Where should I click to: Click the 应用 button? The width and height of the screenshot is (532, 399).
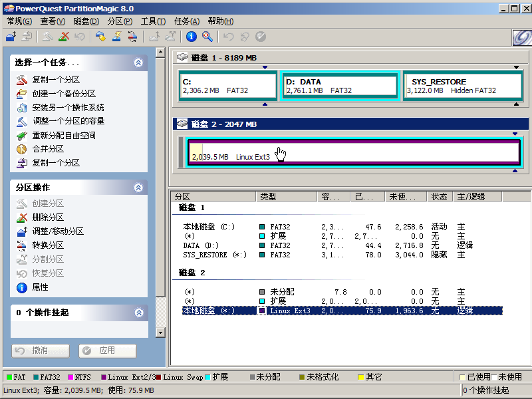tap(108, 351)
